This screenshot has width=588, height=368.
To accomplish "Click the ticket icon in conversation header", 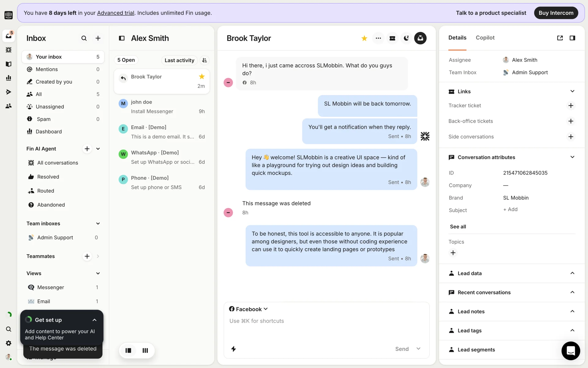I will tap(392, 38).
